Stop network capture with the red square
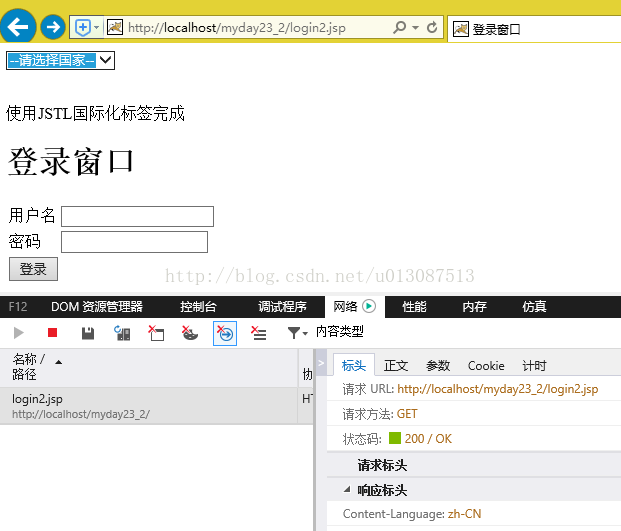This screenshot has height=531, width=621. [x=52, y=333]
